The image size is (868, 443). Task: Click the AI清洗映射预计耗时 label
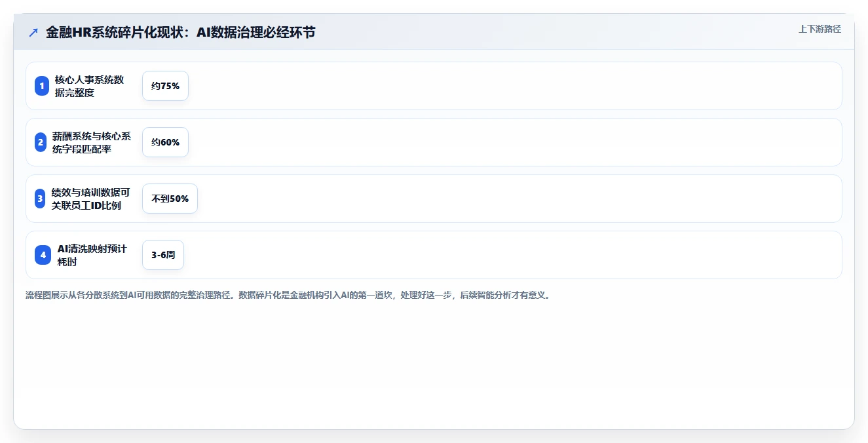(x=92, y=255)
